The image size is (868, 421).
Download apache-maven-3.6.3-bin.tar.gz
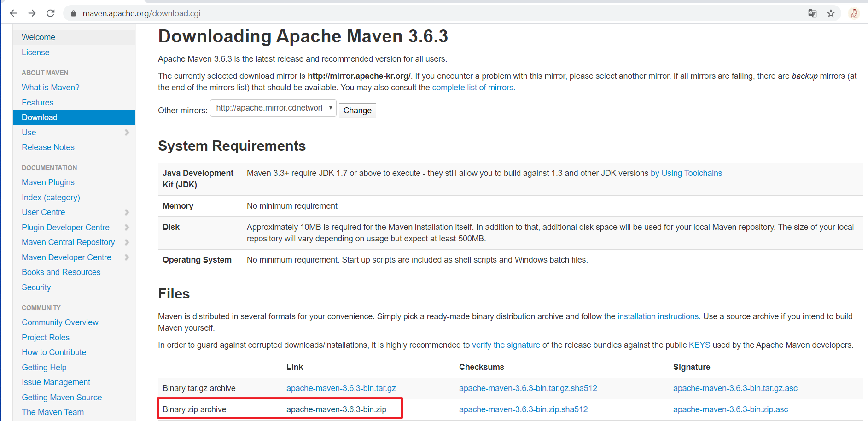341,388
